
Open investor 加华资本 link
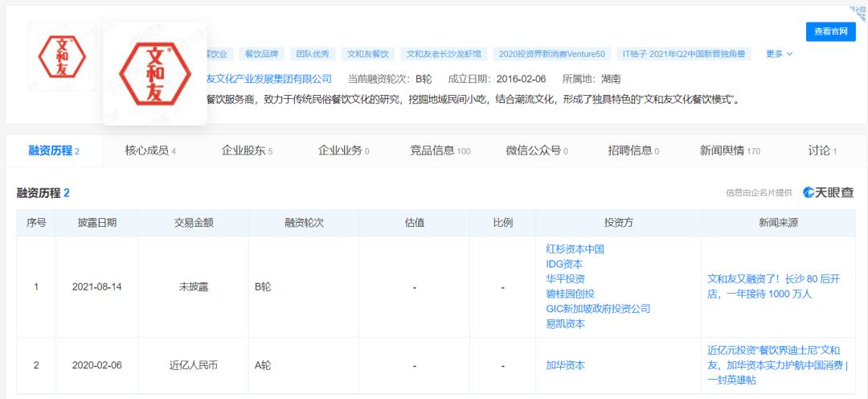[565, 365]
